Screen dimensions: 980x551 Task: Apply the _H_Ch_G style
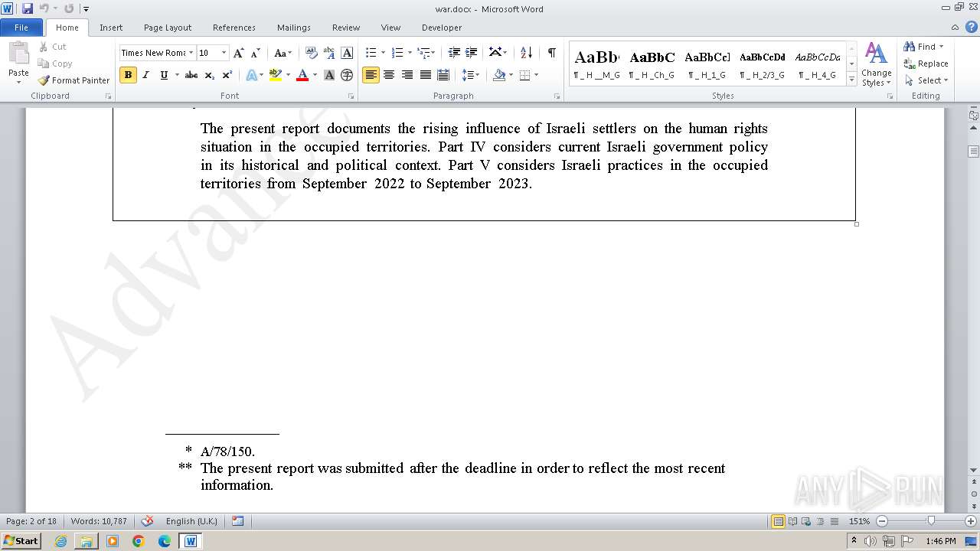[x=652, y=64]
